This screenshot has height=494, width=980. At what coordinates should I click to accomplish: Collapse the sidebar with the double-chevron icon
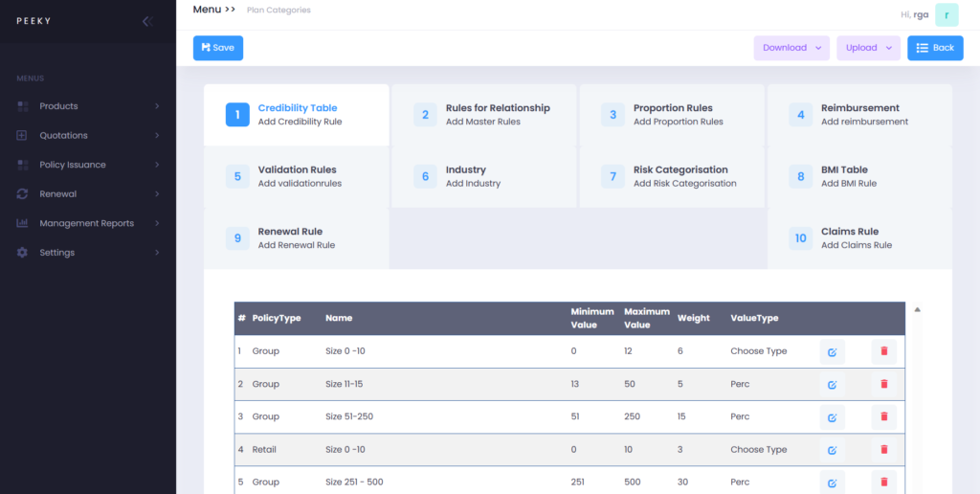coord(146,21)
